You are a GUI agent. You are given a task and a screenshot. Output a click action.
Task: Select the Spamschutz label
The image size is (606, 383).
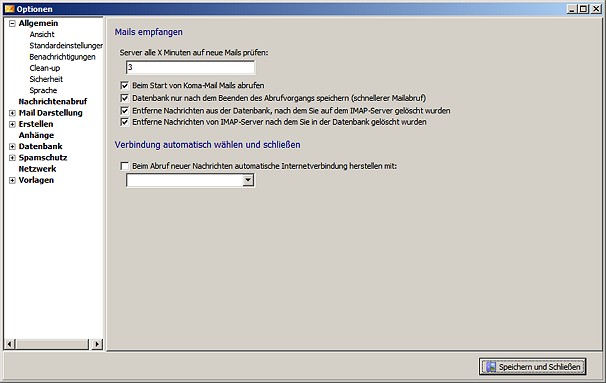click(x=43, y=158)
